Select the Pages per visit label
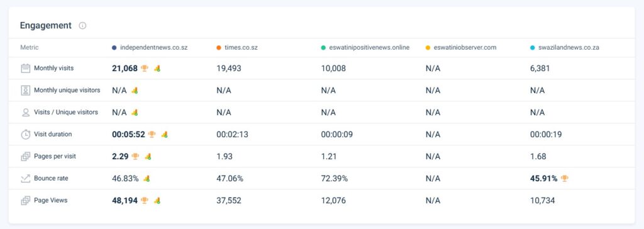 coord(55,156)
